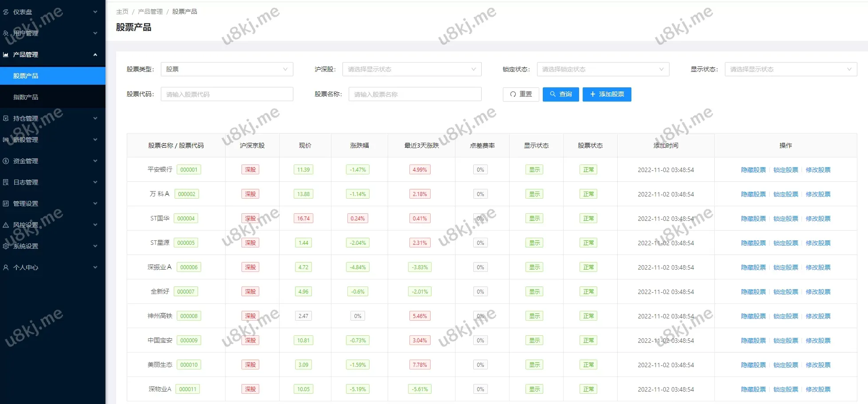Click the position management icon beside 持仓管理

(6, 118)
